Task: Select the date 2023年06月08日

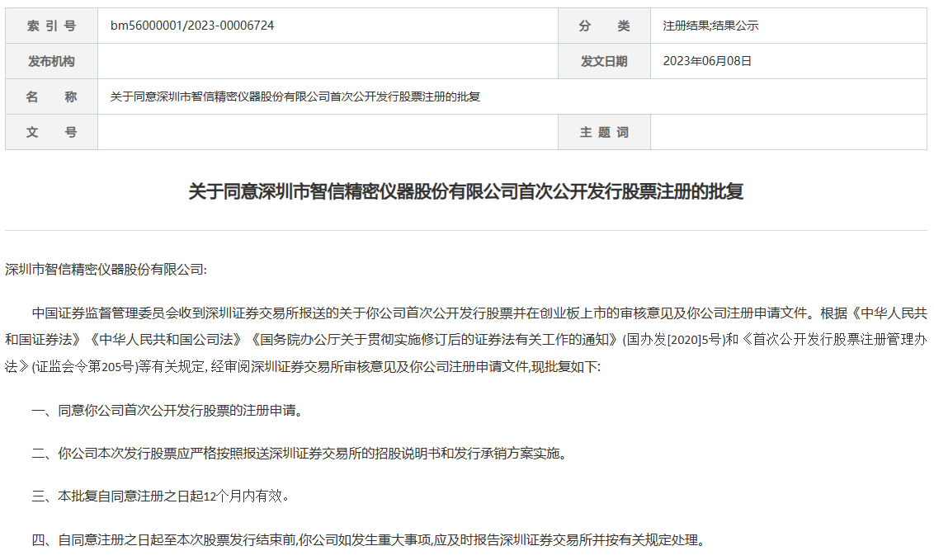Action: click(x=707, y=61)
